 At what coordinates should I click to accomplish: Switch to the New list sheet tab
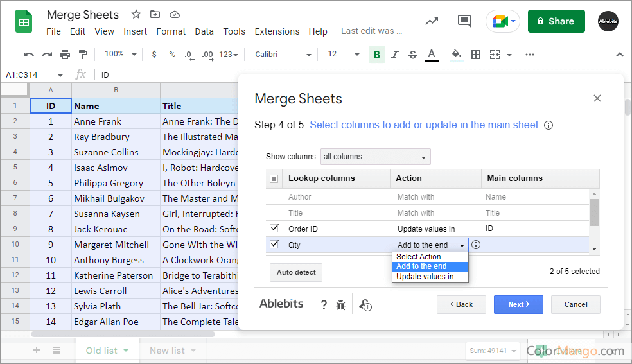(167, 351)
